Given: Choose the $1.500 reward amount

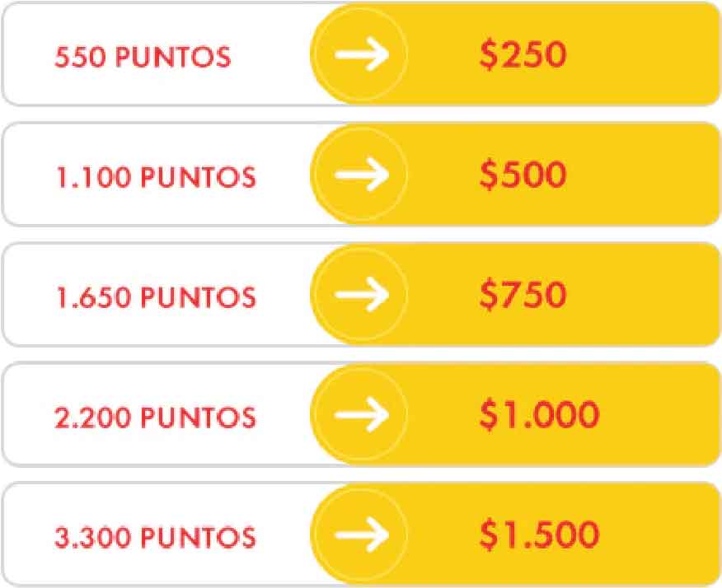Looking at the screenshot, I should coord(539,534).
